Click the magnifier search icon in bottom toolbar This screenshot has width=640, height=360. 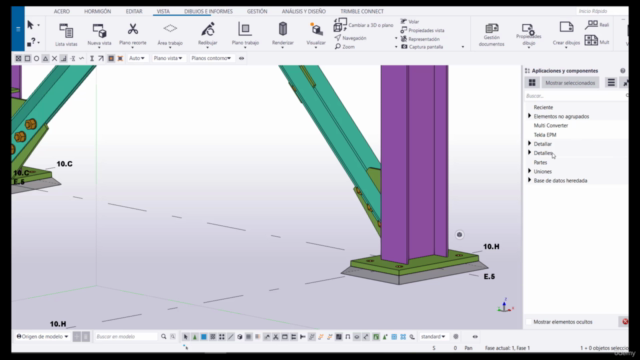point(164,337)
